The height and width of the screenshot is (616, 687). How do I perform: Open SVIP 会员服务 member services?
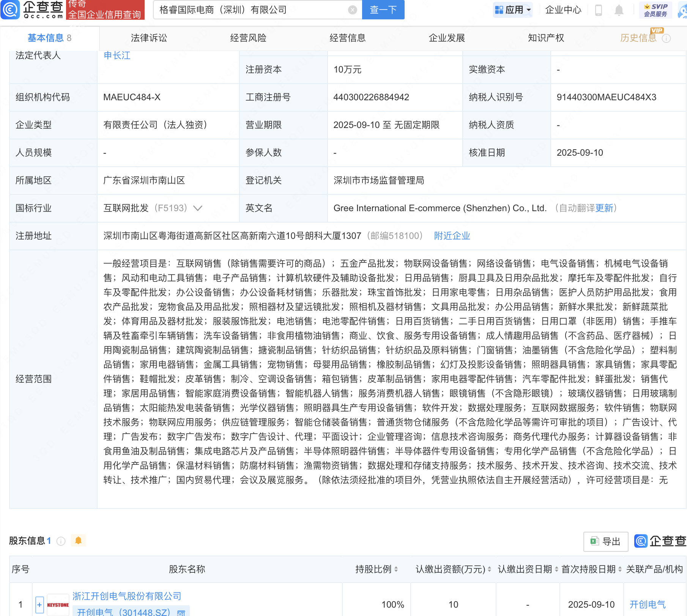655,10
